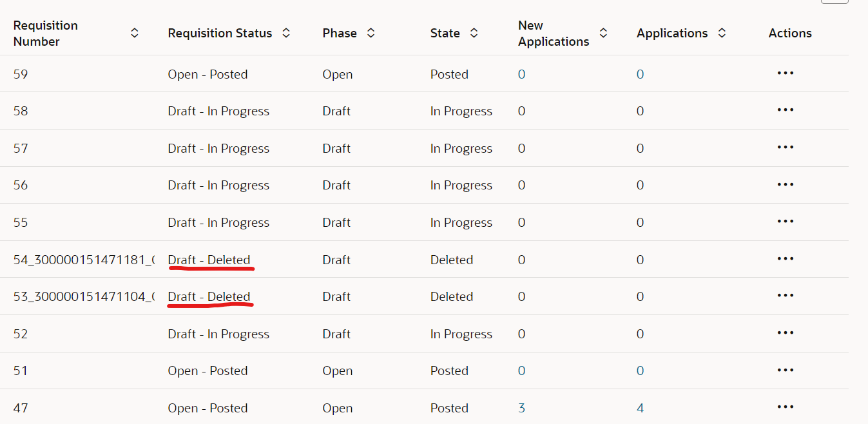
Task: Click the Actions ellipsis for requisition 47
Action: click(x=785, y=407)
